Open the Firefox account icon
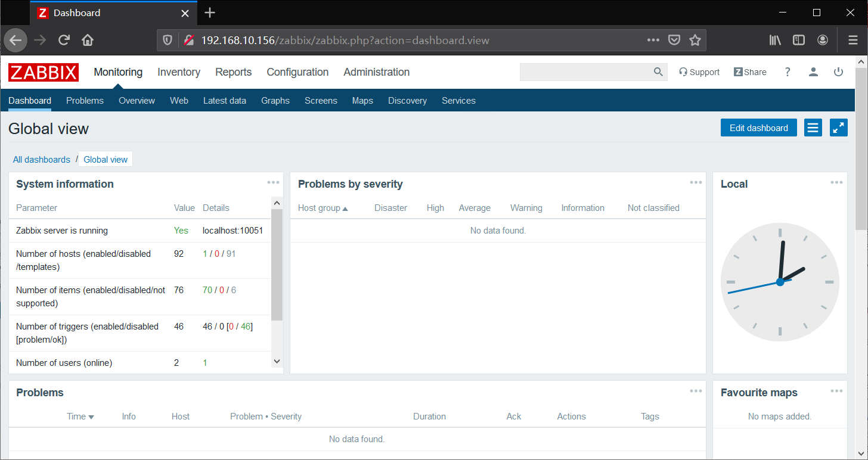 click(823, 41)
